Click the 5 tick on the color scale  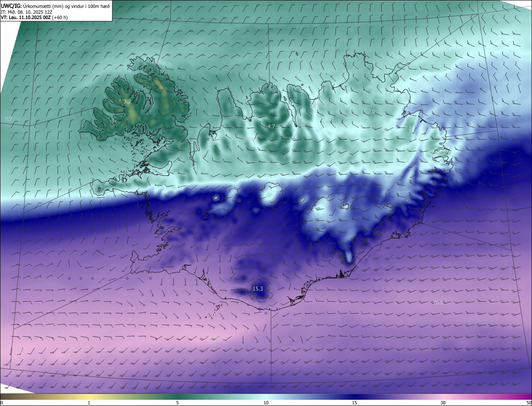[x=177, y=403]
